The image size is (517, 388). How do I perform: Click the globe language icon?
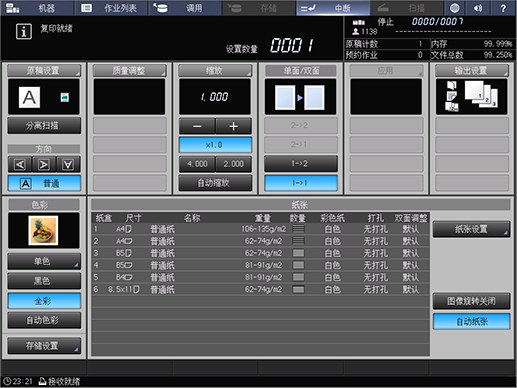pos(455,8)
